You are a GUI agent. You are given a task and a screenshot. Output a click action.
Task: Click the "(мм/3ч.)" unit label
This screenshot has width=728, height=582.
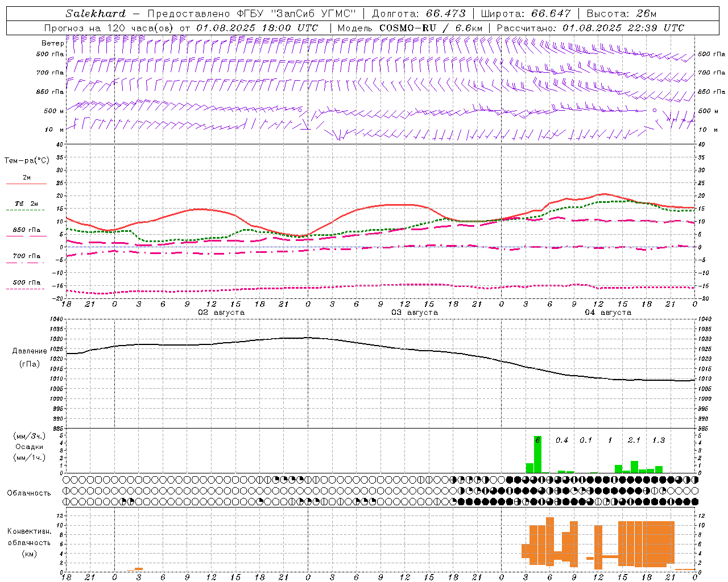coord(29,436)
